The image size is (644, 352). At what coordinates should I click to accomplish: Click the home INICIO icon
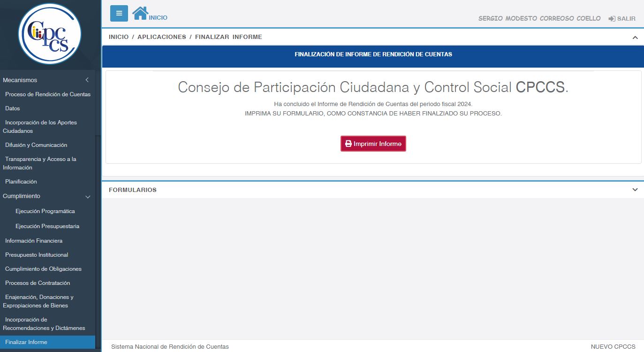(140, 13)
